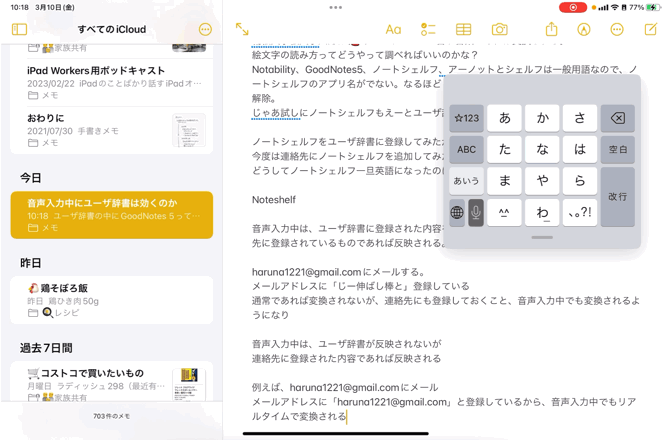The width and height of the screenshot is (671, 440).
Task: Tap the は key
Action: point(580,149)
